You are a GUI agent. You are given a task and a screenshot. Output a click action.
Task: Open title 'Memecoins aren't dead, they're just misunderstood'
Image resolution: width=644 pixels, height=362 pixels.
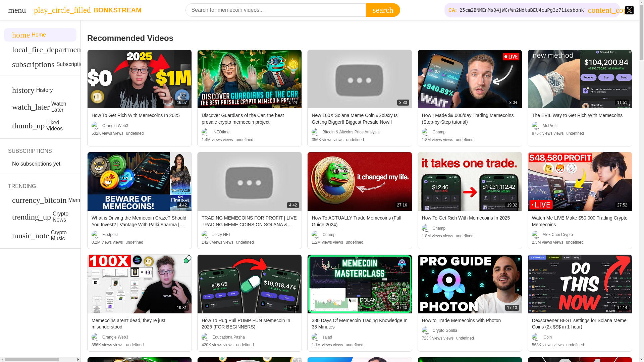tap(128, 324)
